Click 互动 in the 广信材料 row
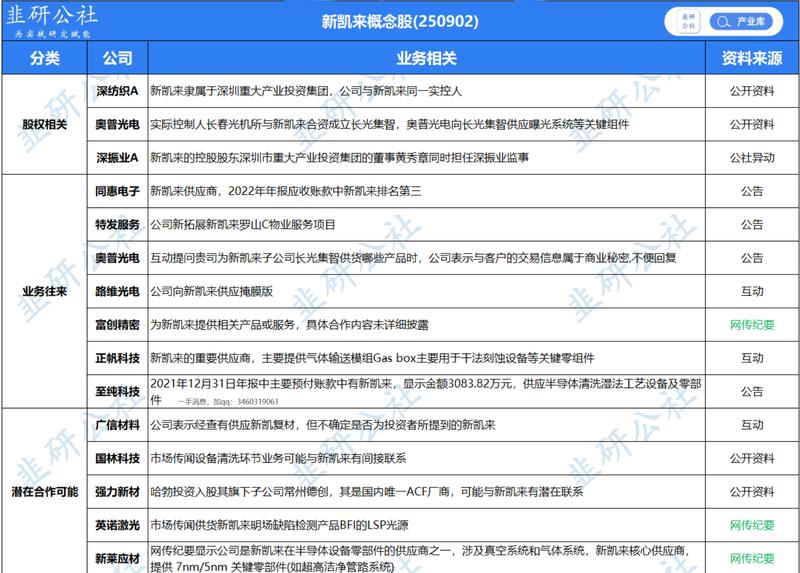The height and width of the screenshot is (573, 800). tap(752, 425)
